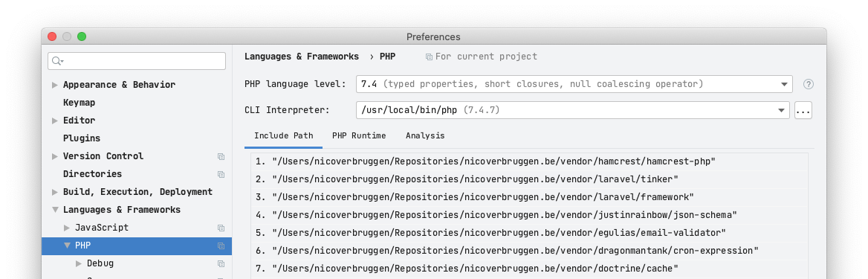
Task: Open CLI Interpreter dropdown
Action: coord(572,110)
